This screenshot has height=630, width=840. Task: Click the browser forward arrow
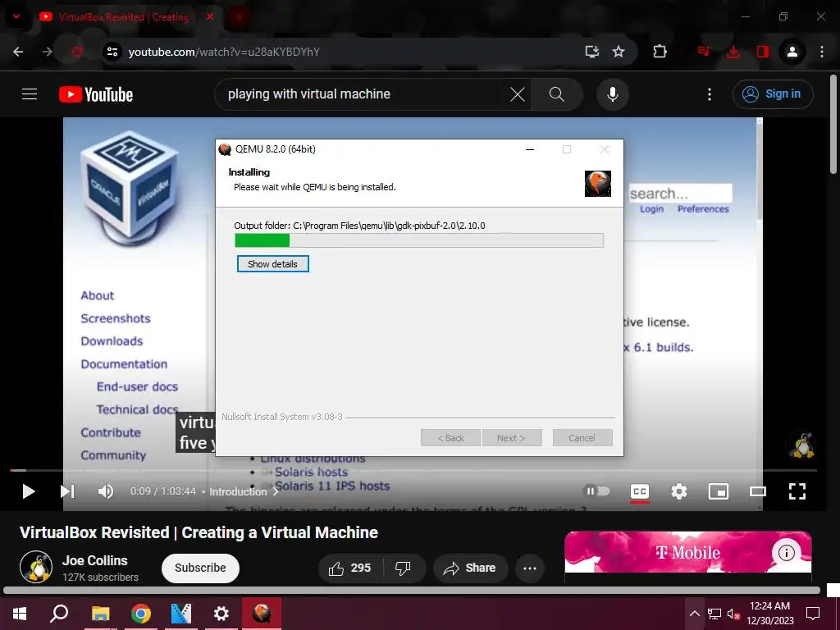(48, 52)
